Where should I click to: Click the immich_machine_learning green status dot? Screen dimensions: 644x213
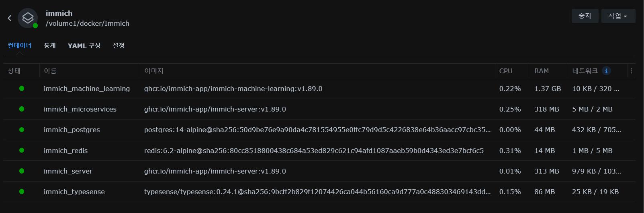22,89
